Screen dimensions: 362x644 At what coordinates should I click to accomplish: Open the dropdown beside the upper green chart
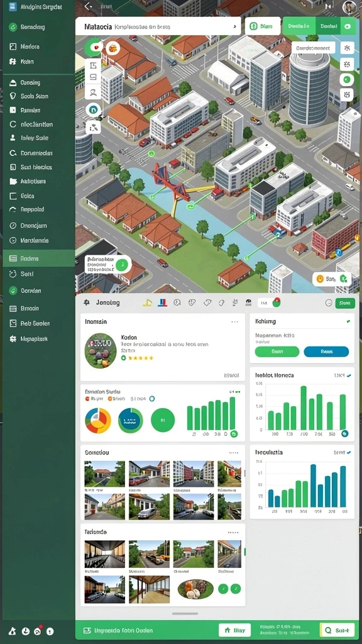349,375
